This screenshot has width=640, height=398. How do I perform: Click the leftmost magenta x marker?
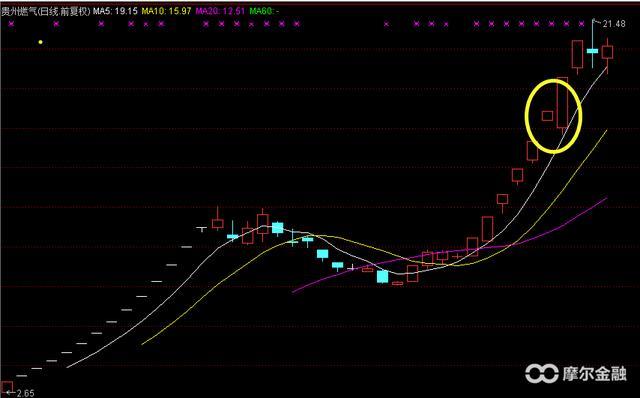pos(11,24)
